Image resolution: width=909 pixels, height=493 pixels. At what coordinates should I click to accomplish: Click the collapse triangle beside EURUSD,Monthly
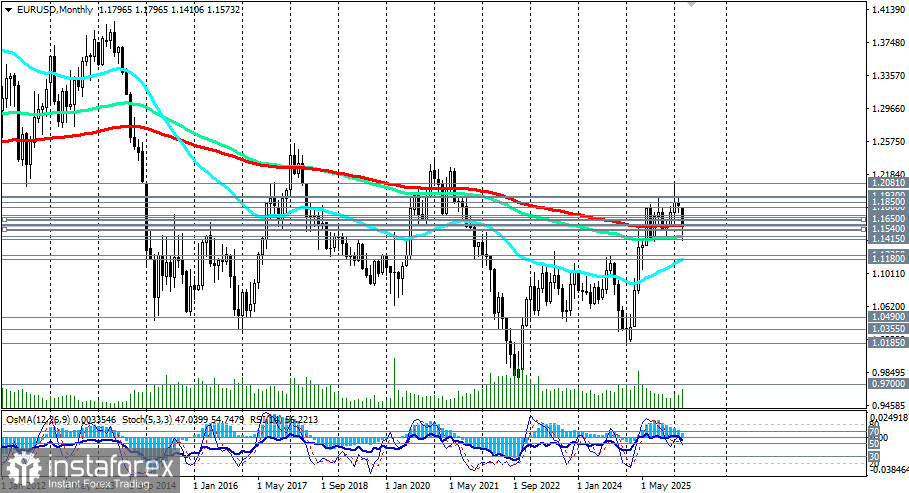[x=10, y=9]
